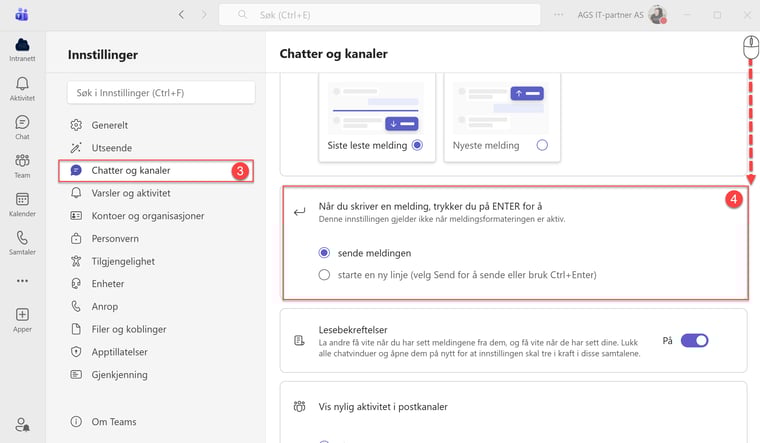Open Samtaler phone icon
The width and height of the screenshot is (760, 443).
(22, 243)
